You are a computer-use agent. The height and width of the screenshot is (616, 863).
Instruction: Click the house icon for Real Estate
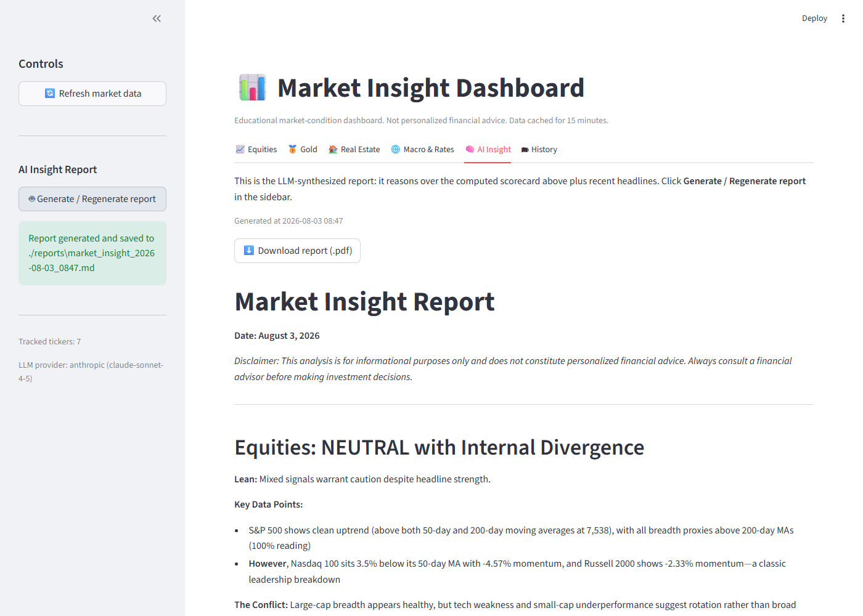(x=333, y=150)
